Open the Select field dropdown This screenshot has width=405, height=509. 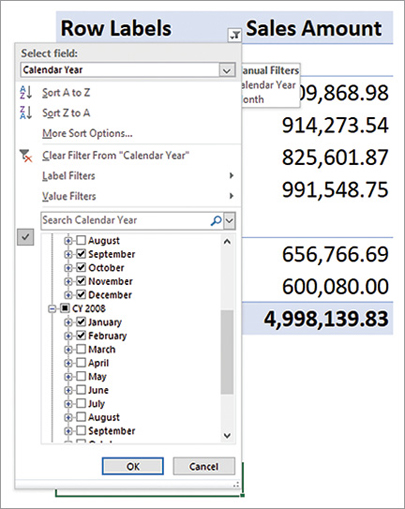227,70
